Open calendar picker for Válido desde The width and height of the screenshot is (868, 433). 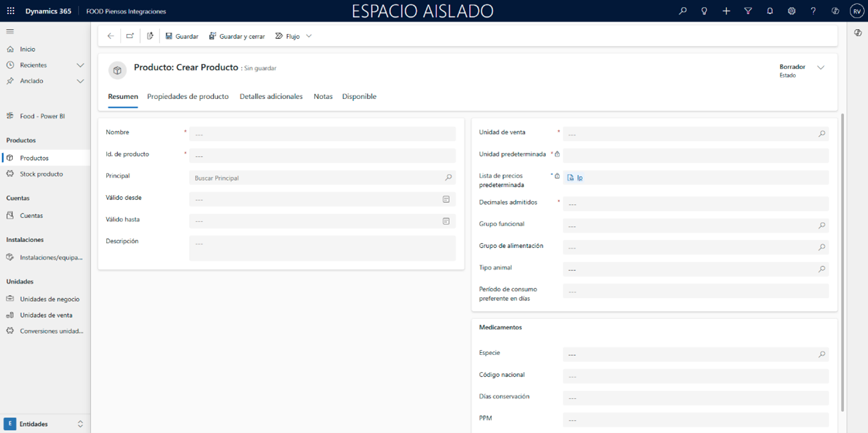(x=446, y=199)
